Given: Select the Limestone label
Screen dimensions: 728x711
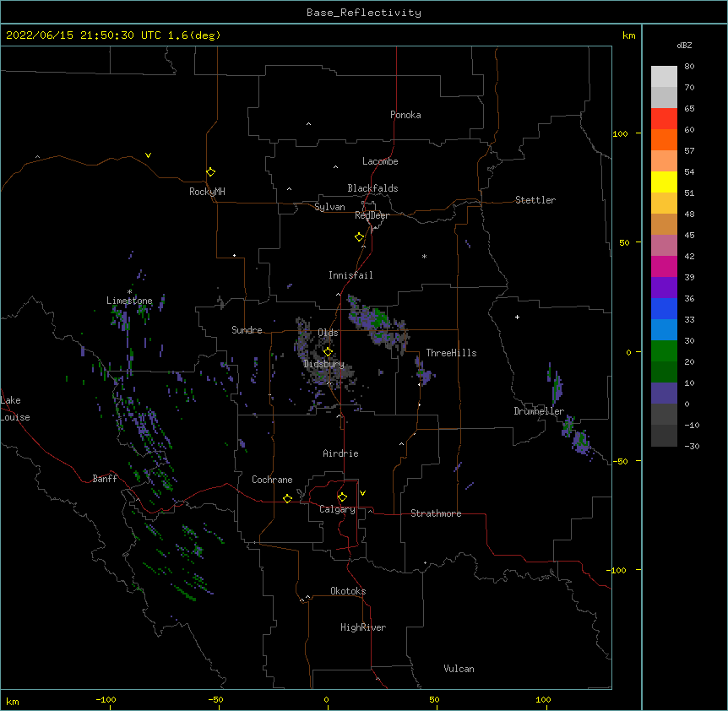Looking at the screenshot, I should [129, 301].
